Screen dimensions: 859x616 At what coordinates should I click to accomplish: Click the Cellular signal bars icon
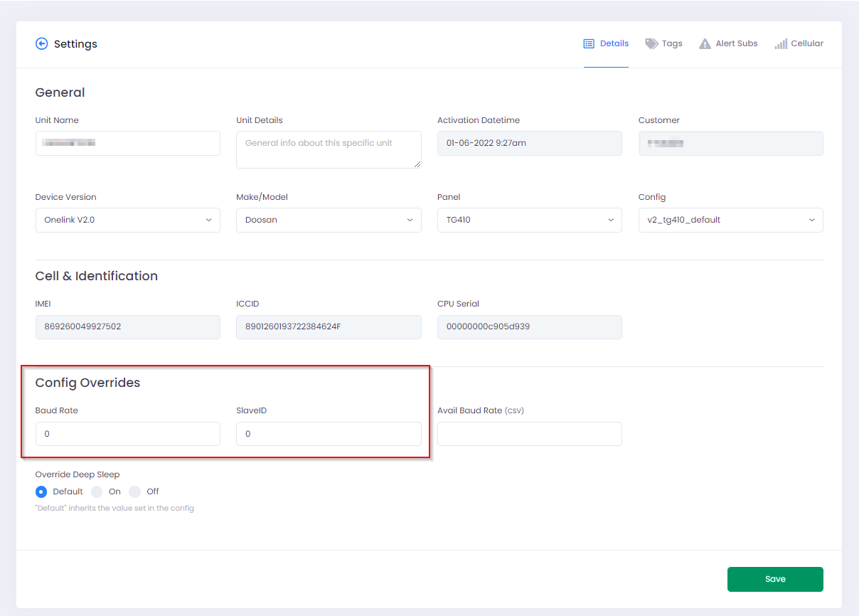[781, 44]
